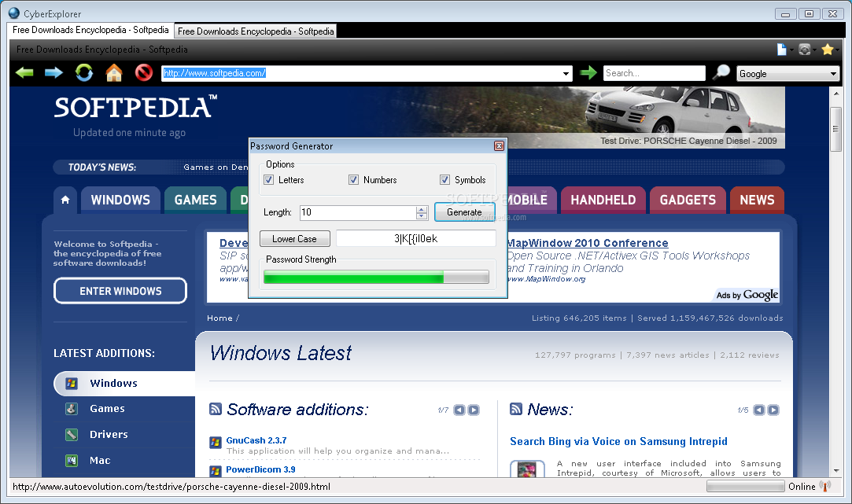Toggle the Letters checkbox

pyautogui.click(x=268, y=180)
